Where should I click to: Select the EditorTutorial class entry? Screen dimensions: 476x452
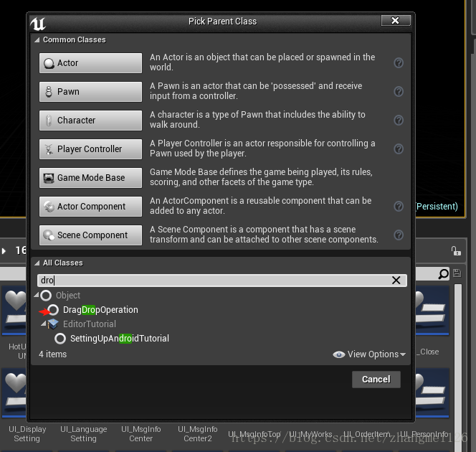click(x=89, y=324)
